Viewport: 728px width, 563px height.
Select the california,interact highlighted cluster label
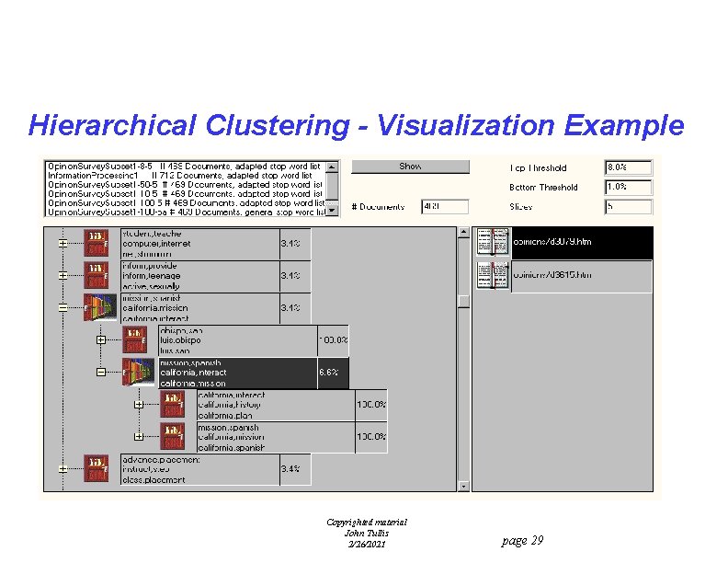click(x=238, y=373)
